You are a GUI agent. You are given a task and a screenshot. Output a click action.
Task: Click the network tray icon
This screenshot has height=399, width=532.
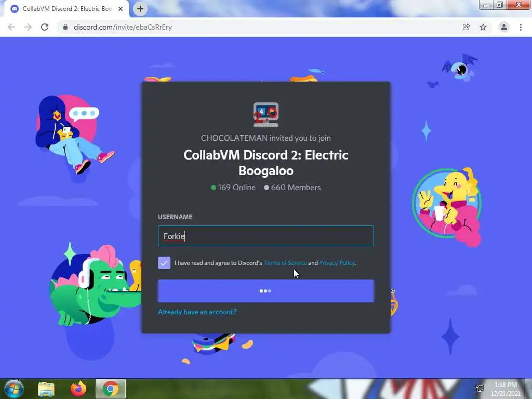click(480, 389)
